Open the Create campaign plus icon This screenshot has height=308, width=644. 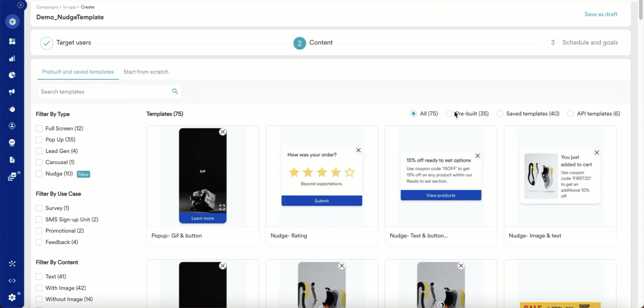(x=12, y=21)
